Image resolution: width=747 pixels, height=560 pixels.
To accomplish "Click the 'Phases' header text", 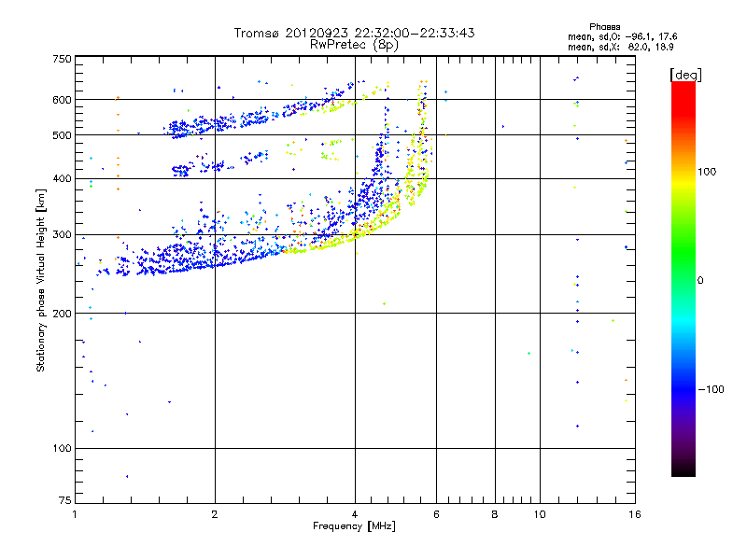I will 604,27.
